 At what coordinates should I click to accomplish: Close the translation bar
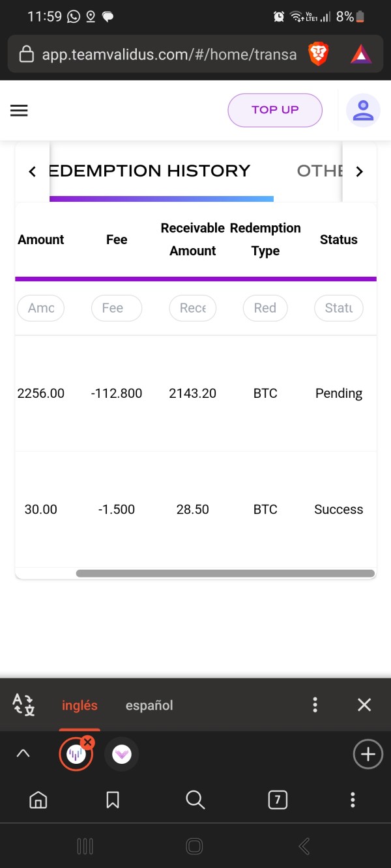(x=364, y=705)
